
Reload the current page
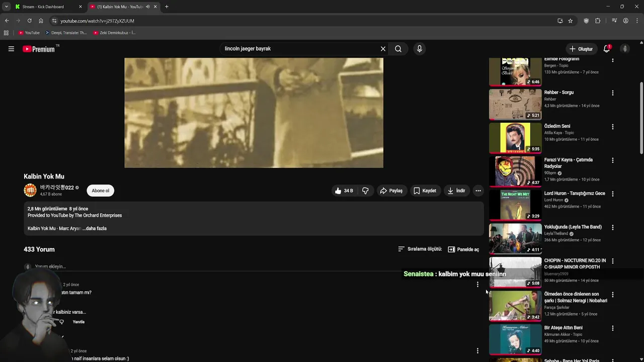[x=29, y=21]
